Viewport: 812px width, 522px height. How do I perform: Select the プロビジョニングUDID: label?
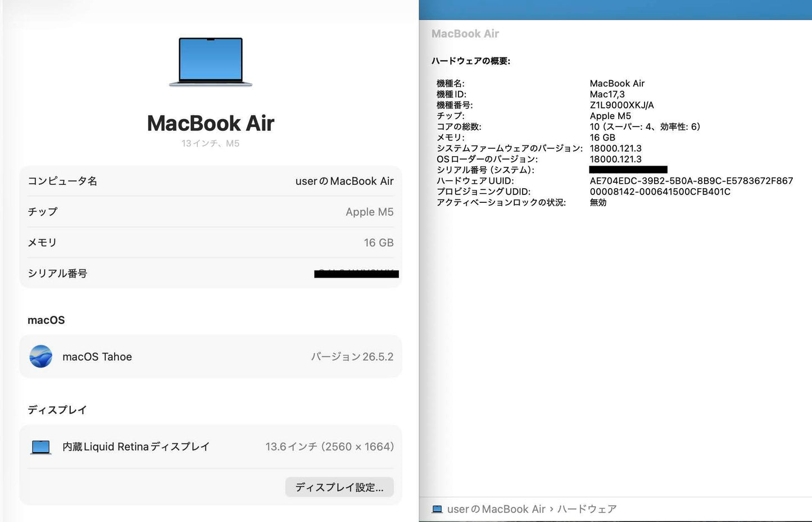coord(484,192)
